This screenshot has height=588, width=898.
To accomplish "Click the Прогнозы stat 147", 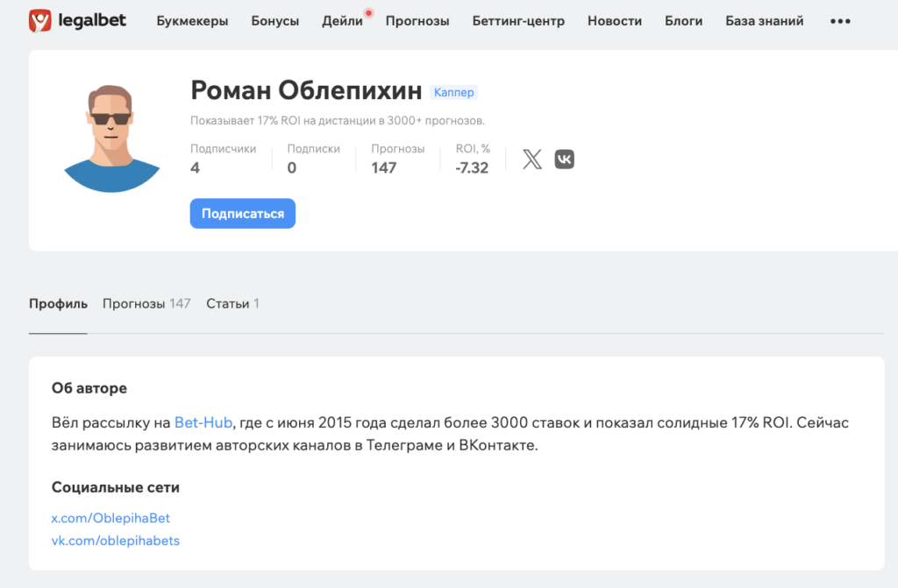I will click(x=384, y=167).
